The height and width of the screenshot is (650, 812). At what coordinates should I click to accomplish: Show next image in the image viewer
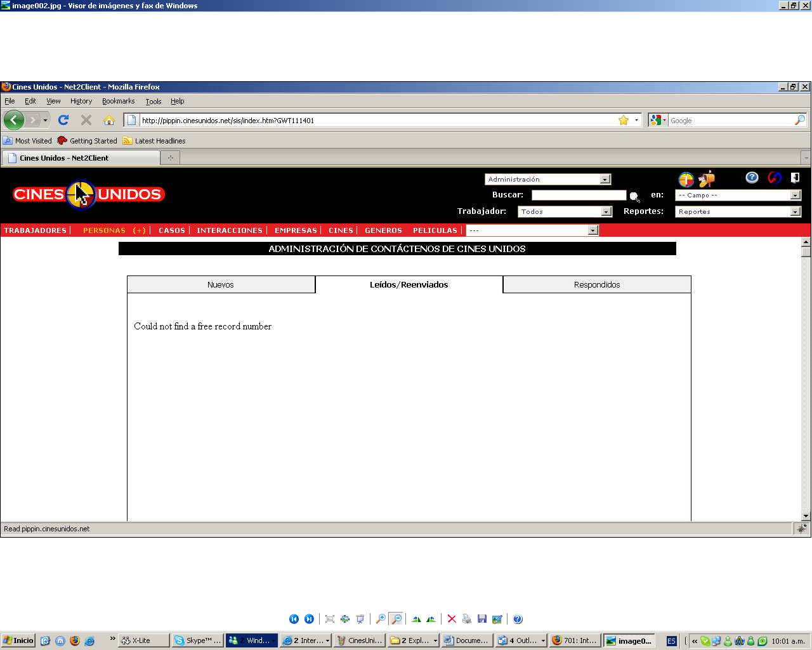(x=309, y=619)
